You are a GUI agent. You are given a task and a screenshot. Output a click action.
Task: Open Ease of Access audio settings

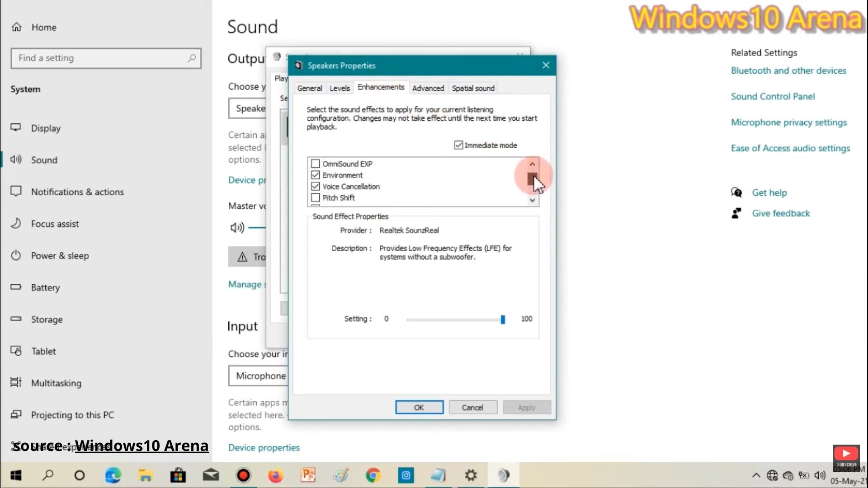tap(790, 148)
